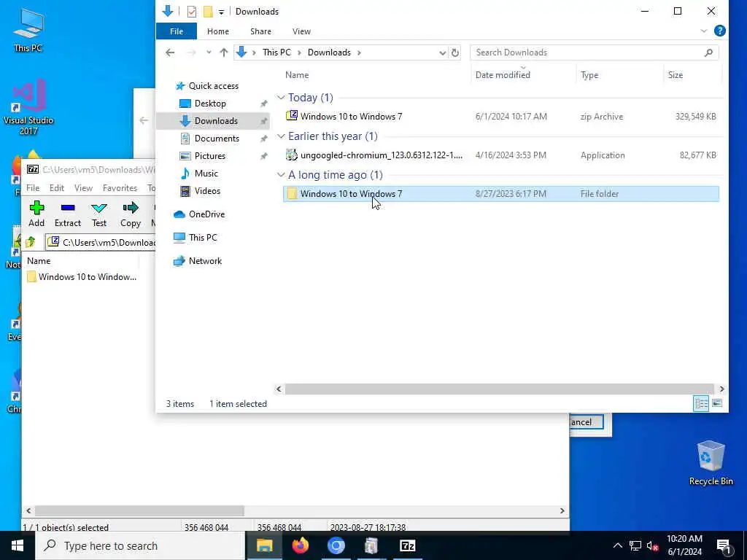
Task: Open Videos in navigation pane
Action: [x=207, y=191]
